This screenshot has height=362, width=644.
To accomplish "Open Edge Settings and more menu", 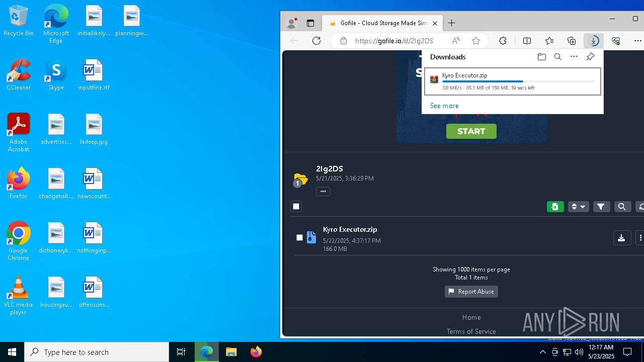I will pos(638,41).
